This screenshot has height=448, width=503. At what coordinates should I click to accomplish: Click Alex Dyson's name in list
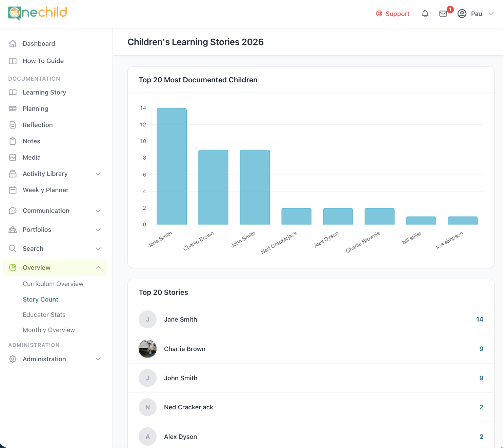pos(180,437)
